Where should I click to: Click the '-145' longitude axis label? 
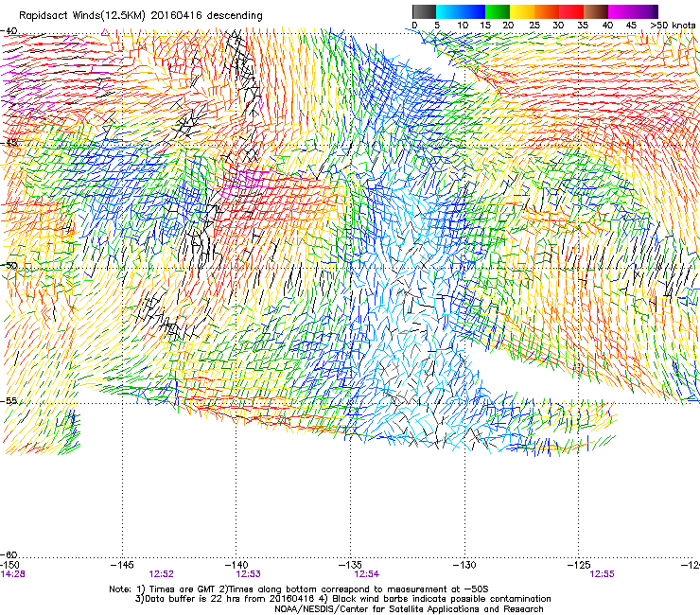tap(122, 565)
